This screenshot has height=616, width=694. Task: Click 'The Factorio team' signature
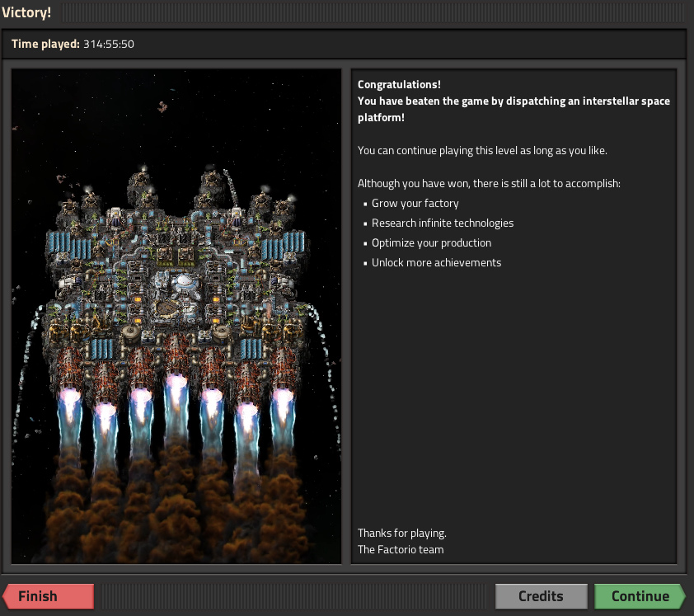point(400,549)
